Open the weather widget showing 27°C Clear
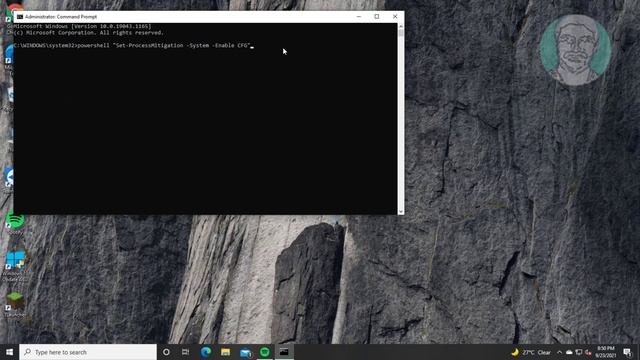The image size is (640, 360). 531,352
